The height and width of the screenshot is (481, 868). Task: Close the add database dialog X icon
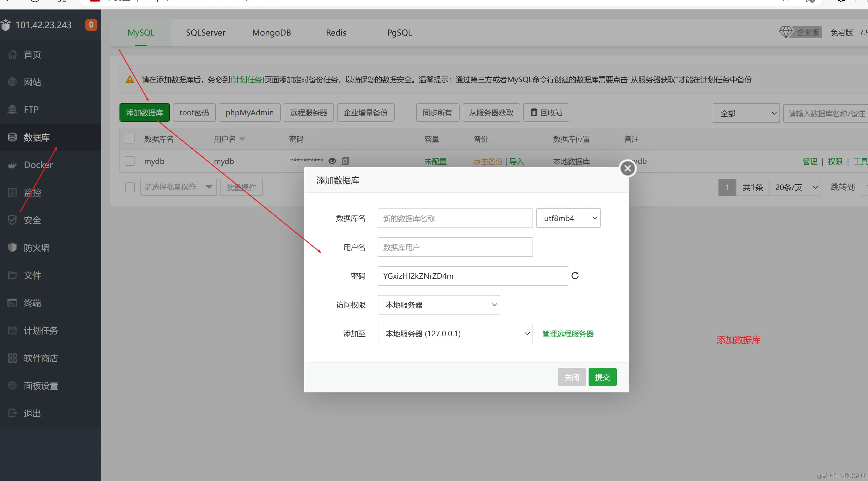pos(627,168)
